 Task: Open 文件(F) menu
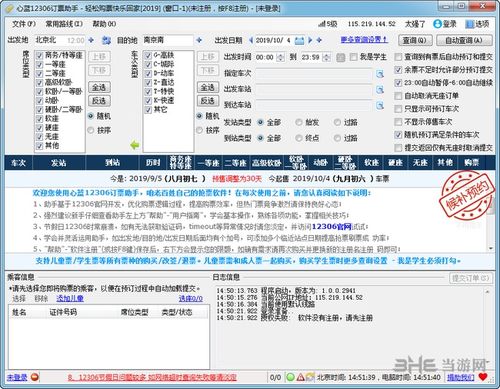[24, 24]
